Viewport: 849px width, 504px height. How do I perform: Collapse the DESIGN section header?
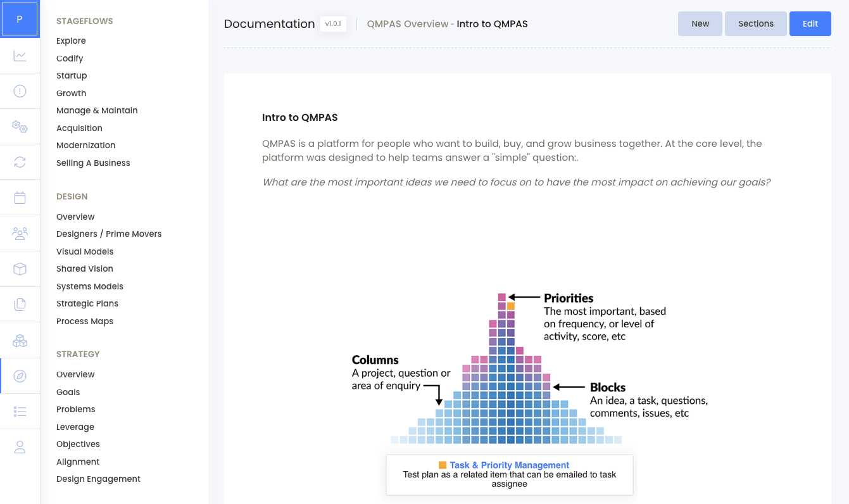click(72, 196)
